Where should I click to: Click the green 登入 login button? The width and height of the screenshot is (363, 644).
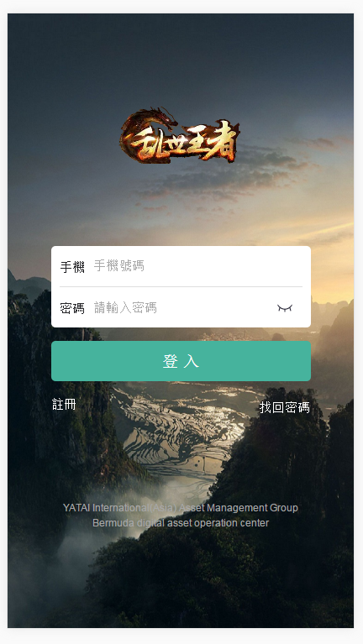[x=181, y=361]
